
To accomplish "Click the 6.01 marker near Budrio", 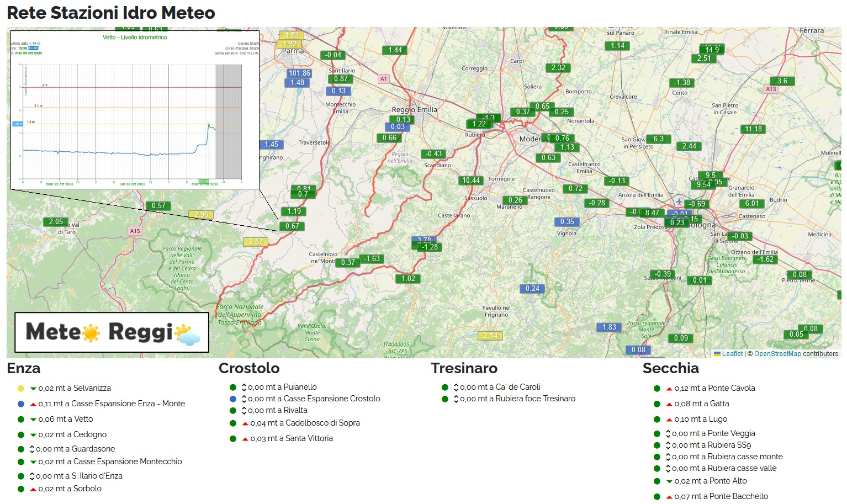I will 751,204.
